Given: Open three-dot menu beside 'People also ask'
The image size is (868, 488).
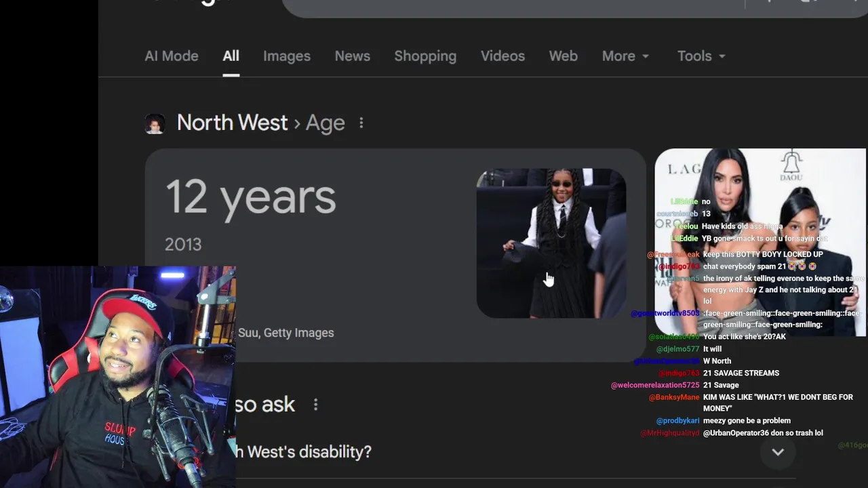Looking at the screenshot, I should (315, 405).
